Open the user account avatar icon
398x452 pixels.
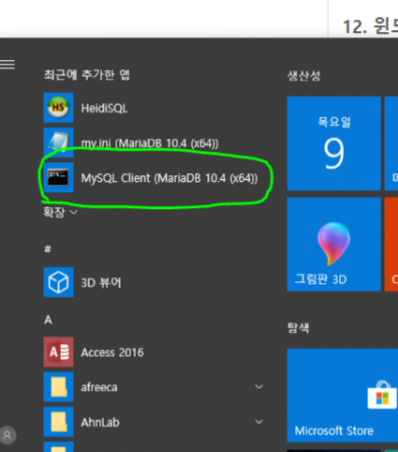[7, 435]
